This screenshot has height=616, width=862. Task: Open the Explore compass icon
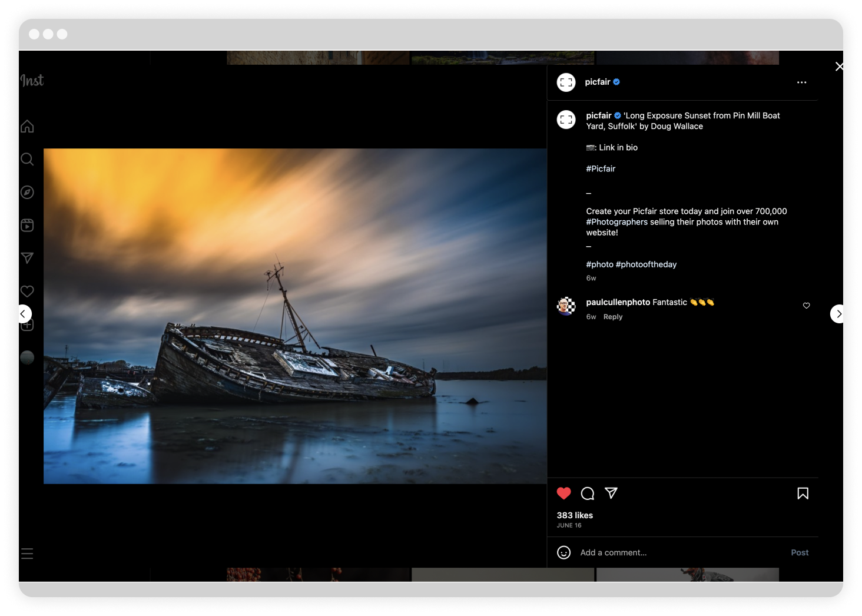27,192
